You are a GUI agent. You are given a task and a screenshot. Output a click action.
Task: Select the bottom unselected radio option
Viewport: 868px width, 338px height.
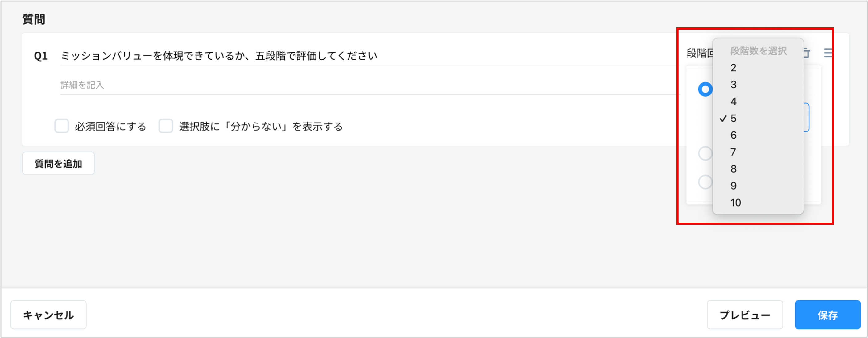click(705, 182)
